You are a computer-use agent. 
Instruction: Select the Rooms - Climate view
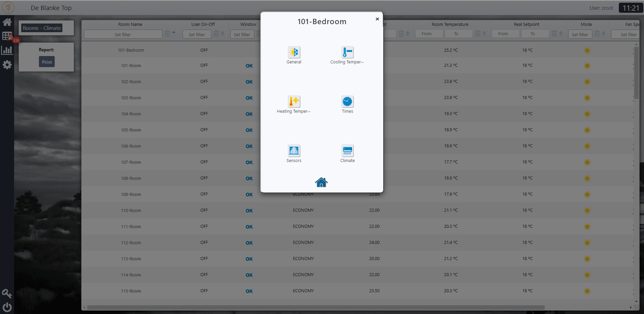[x=42, y=28]
